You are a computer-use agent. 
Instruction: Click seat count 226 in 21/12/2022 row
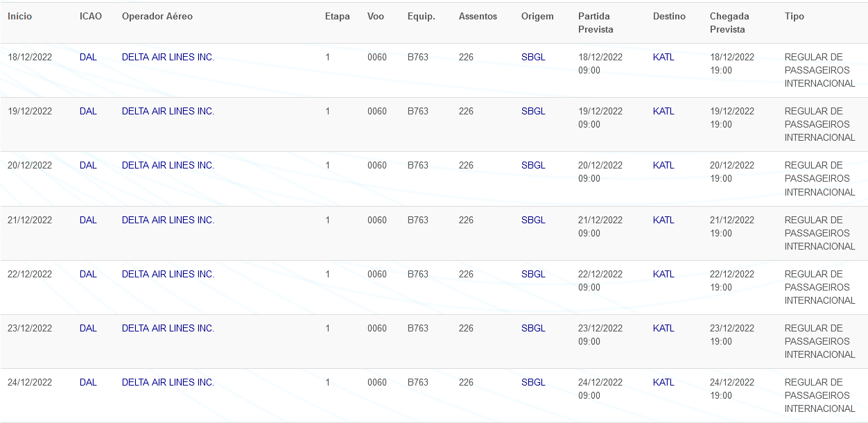pos(466,220)
